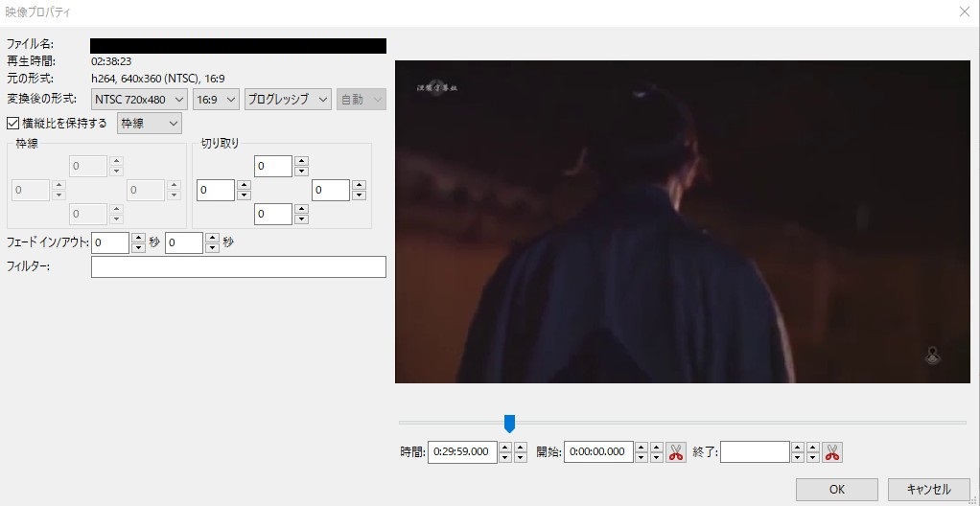Click the down arrow immediately right of 終了 field
980x506 pixels.
797,457
